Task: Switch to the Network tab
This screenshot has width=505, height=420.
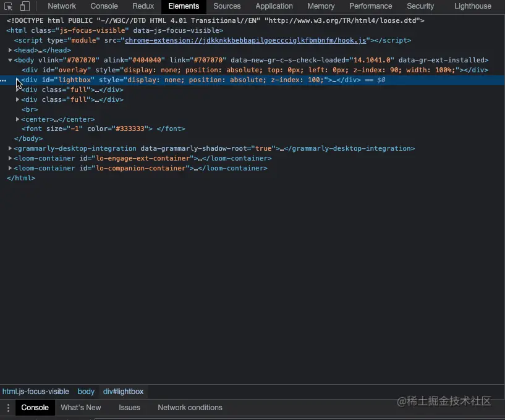Action: [62, 6]
